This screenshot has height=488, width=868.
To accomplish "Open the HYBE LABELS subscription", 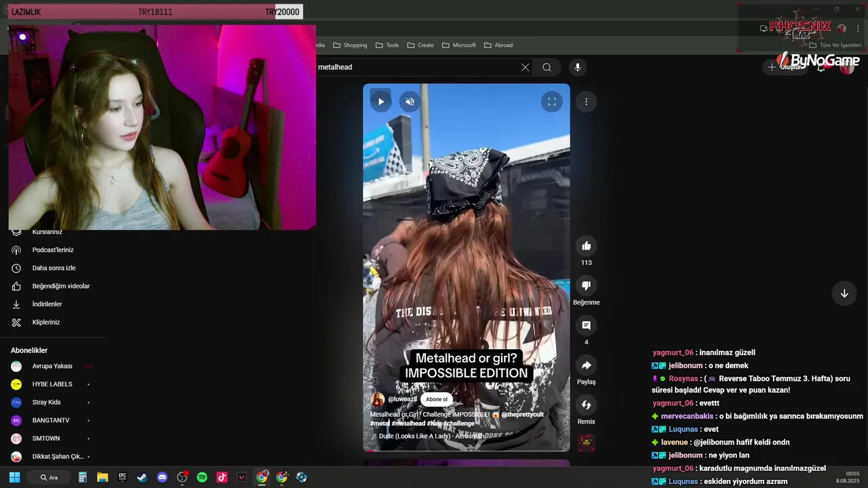I will [52, 384].
